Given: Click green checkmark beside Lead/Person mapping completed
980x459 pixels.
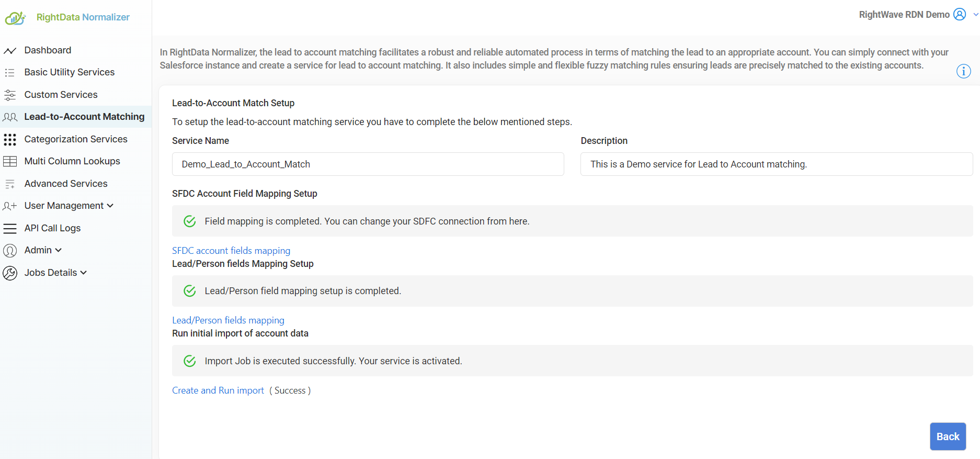Looking at the screenshot, I should [190, 291].
